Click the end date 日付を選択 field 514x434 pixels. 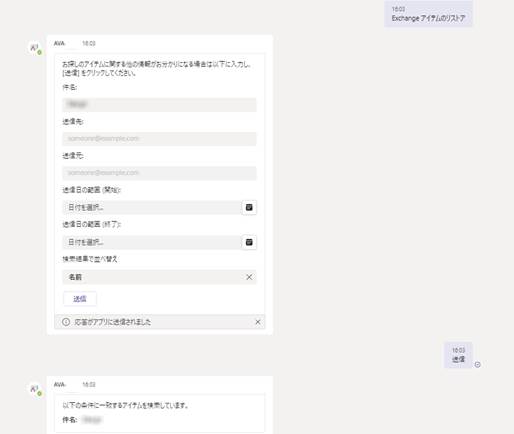click(x=152, y=242)
